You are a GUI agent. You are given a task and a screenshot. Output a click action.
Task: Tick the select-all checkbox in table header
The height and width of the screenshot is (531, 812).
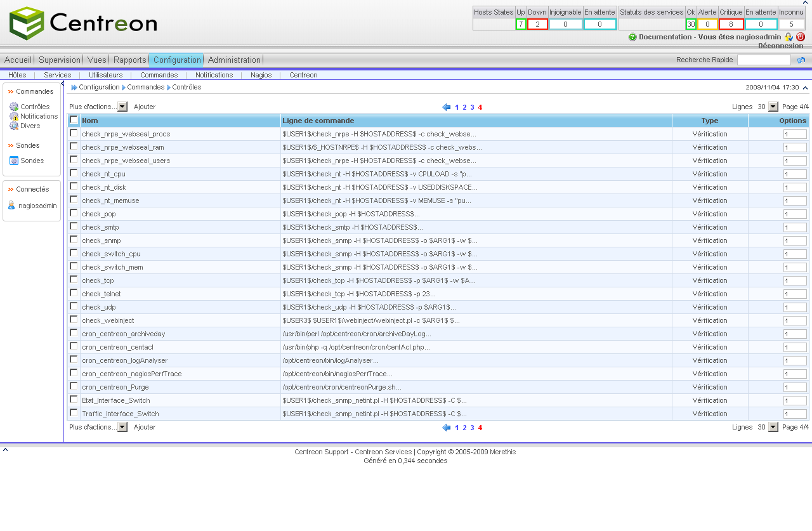point(74,120)
